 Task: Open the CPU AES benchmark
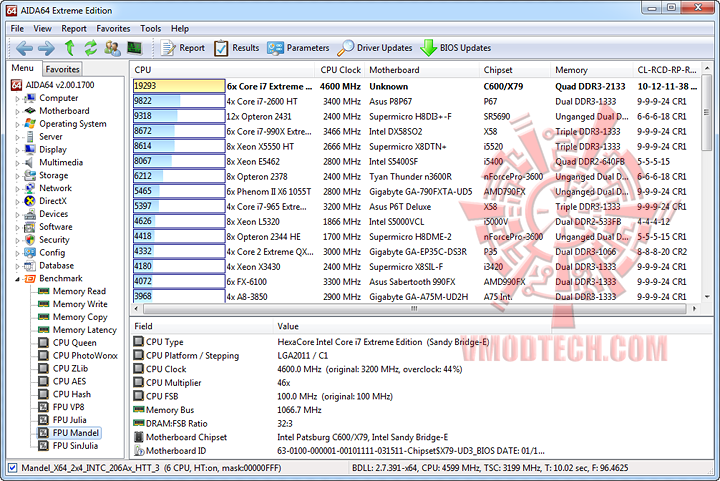[x=69, y=381]
